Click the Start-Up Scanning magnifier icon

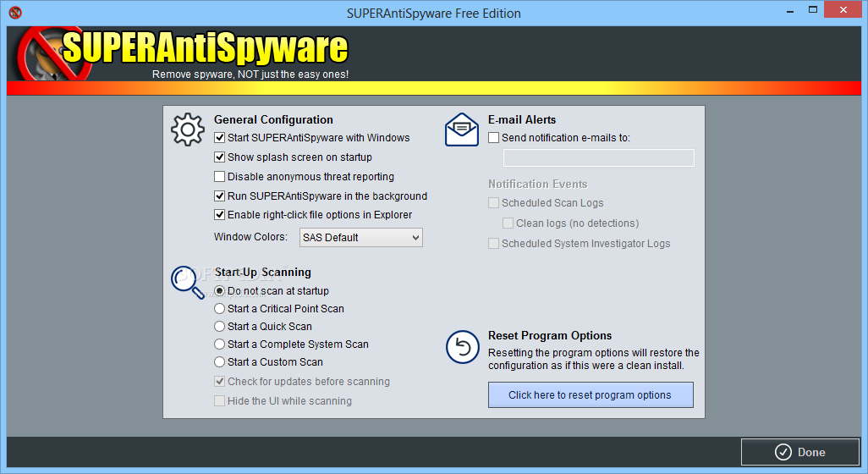point(187,282)
